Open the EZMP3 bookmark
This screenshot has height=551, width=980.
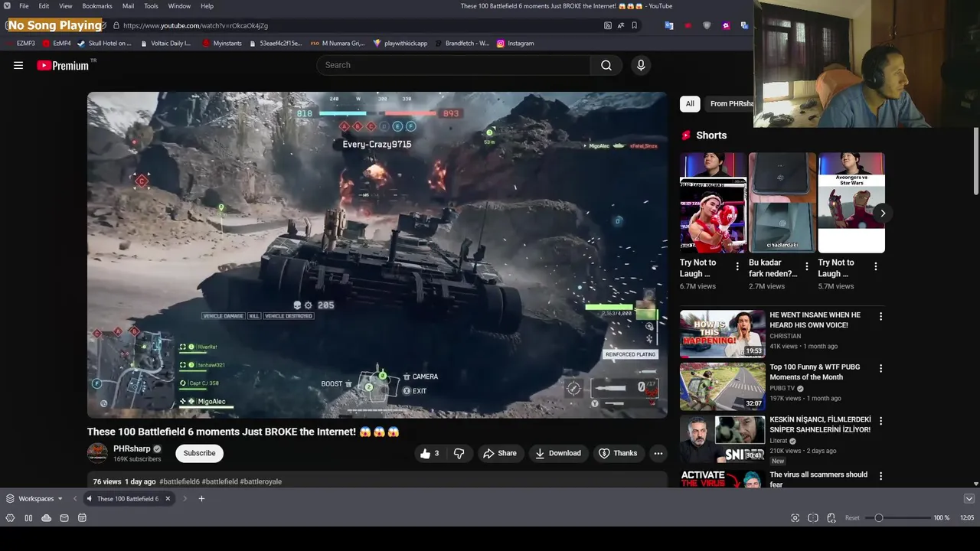tap(21, 44)
